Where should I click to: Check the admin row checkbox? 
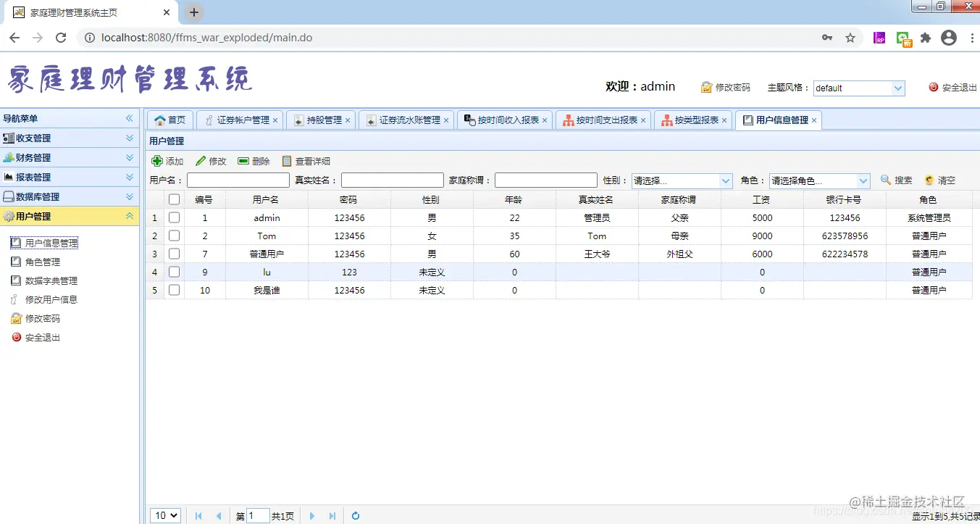click(x=174, y=217)
